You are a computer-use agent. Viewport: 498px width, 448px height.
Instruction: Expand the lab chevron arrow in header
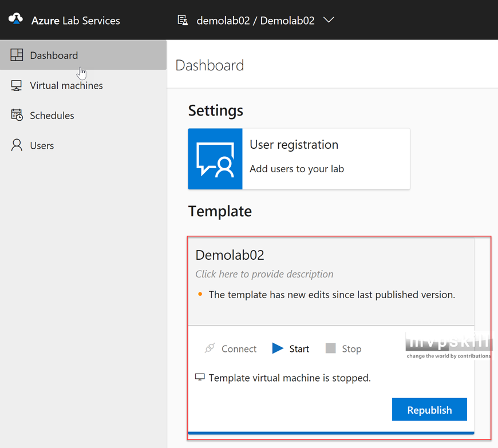(329, 20)
